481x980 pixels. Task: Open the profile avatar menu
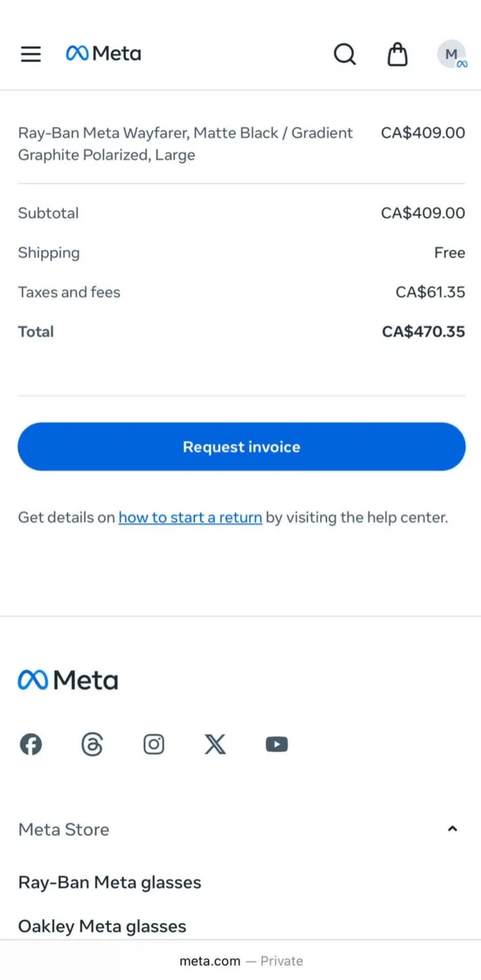point(452,54)
